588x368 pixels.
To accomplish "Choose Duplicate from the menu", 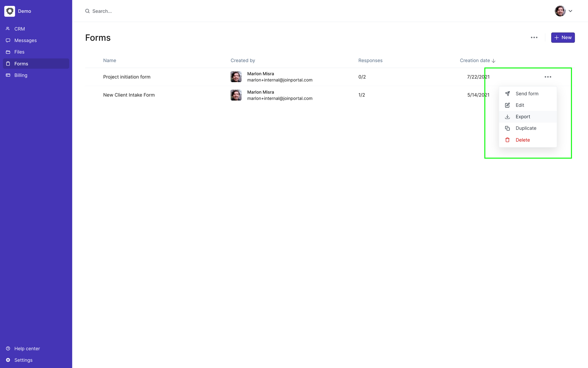I will coord(526,128).
